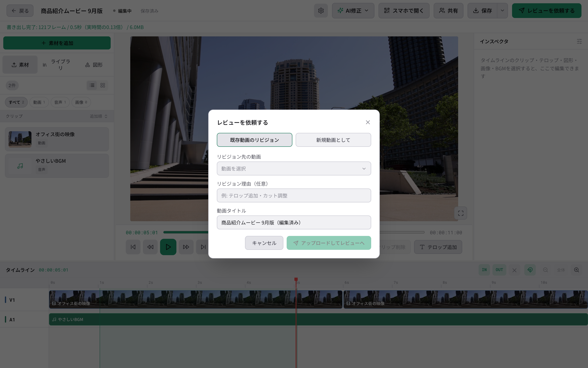Click the fast-forward button
588x368 pixels.
(186, 247)
